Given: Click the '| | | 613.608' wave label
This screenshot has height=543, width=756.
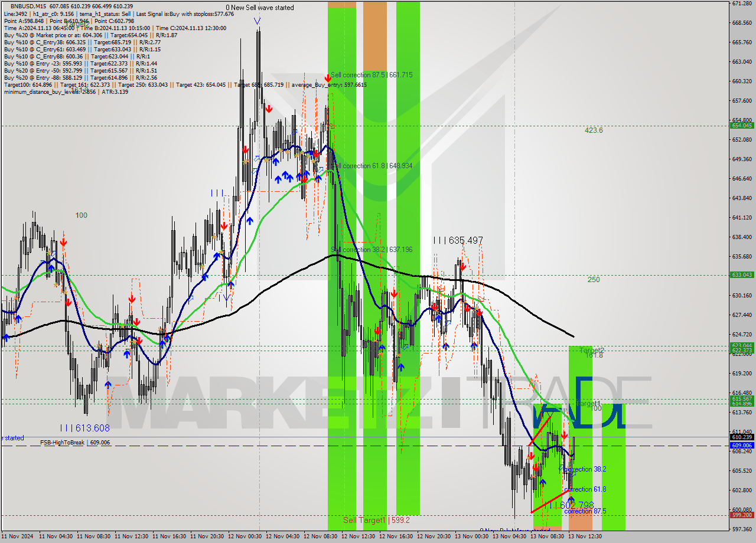Looking at the screenshot, I should pos(84,428).
